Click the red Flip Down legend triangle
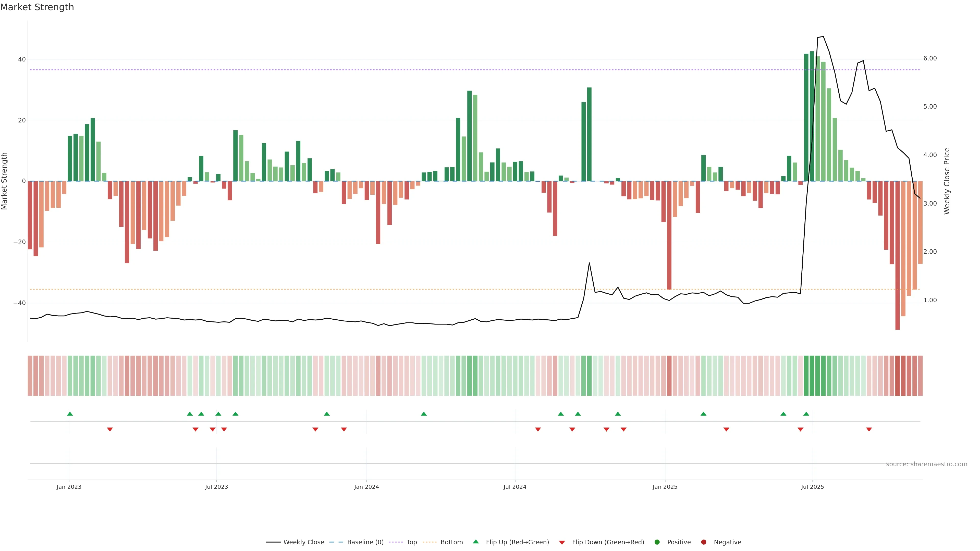The image size is (980, 551). tap(562, 543)
